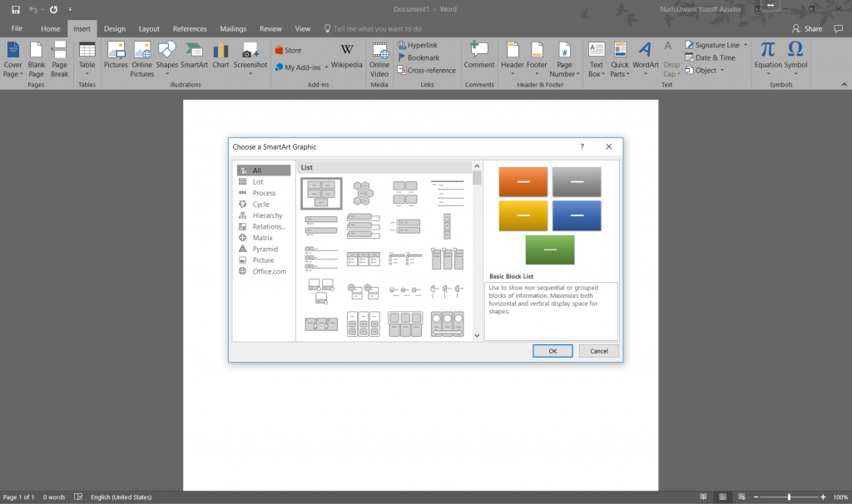Open the Quick Parts dropdown

620,58
